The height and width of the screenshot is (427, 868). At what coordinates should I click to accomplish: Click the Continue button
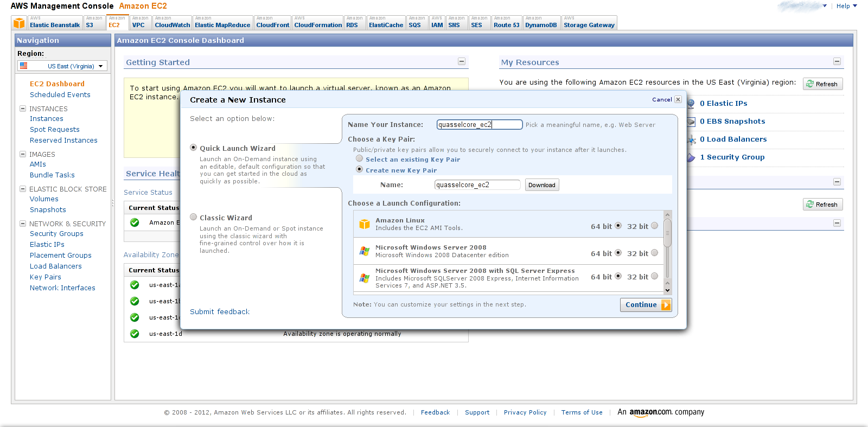tap(646, 305)
